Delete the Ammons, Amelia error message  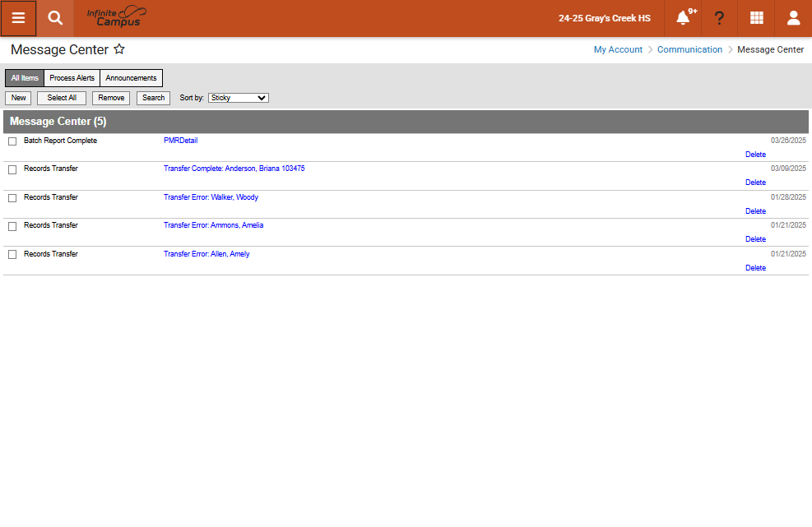pos(755,239)
